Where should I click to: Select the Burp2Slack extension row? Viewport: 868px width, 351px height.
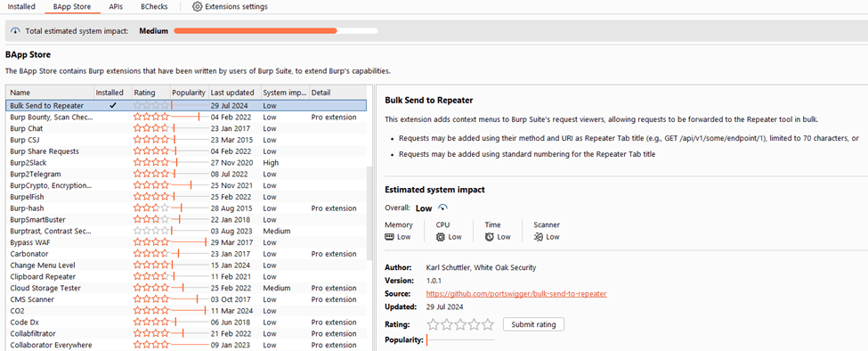point(186,163)
